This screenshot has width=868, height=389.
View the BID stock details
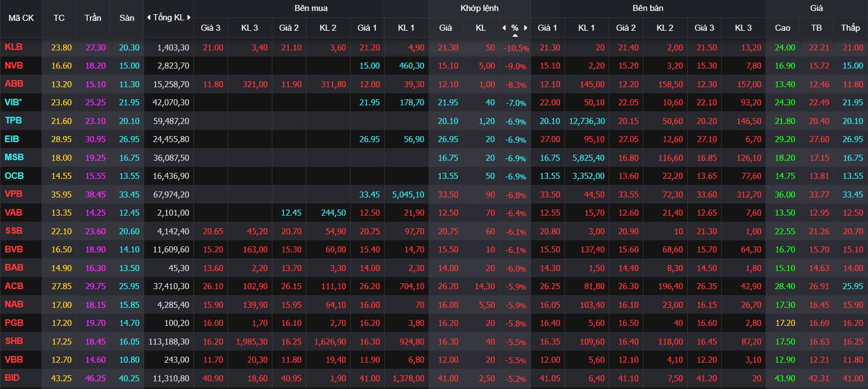12,378
